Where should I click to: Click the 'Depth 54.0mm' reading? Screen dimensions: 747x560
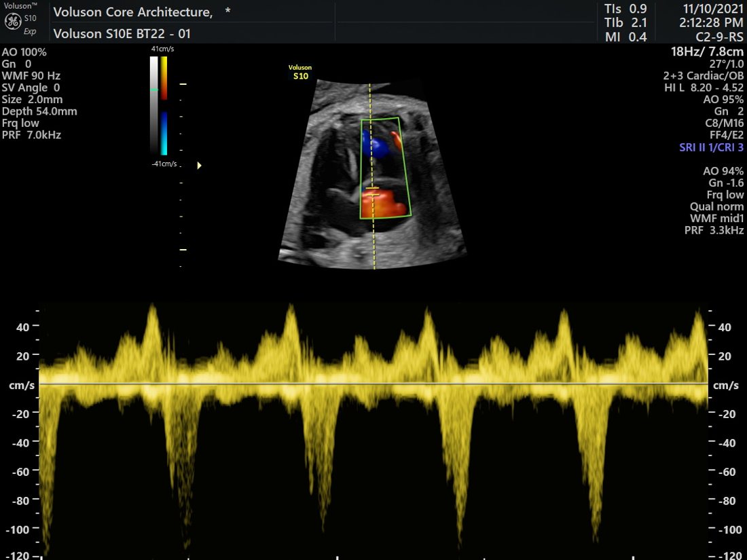(x=39, y=111)
